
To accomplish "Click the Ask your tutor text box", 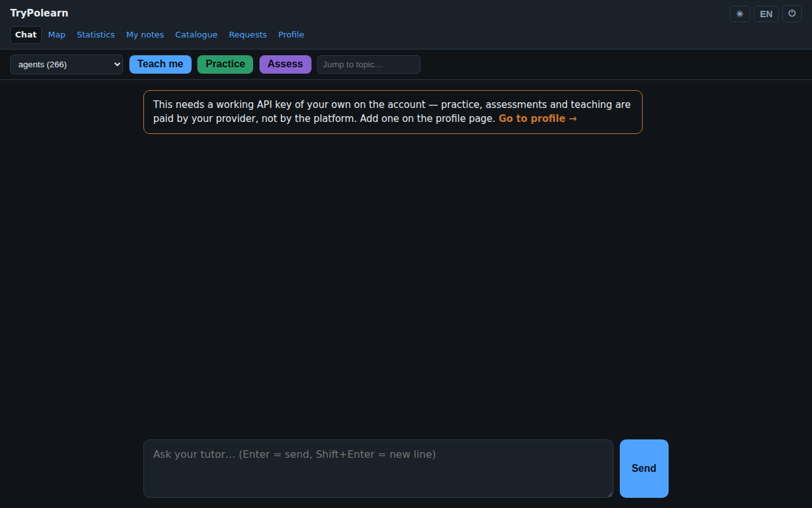I will (x=378, y=469).
